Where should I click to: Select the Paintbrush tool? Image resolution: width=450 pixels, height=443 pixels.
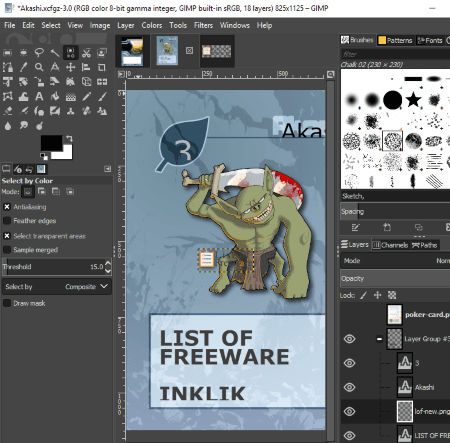102,97
